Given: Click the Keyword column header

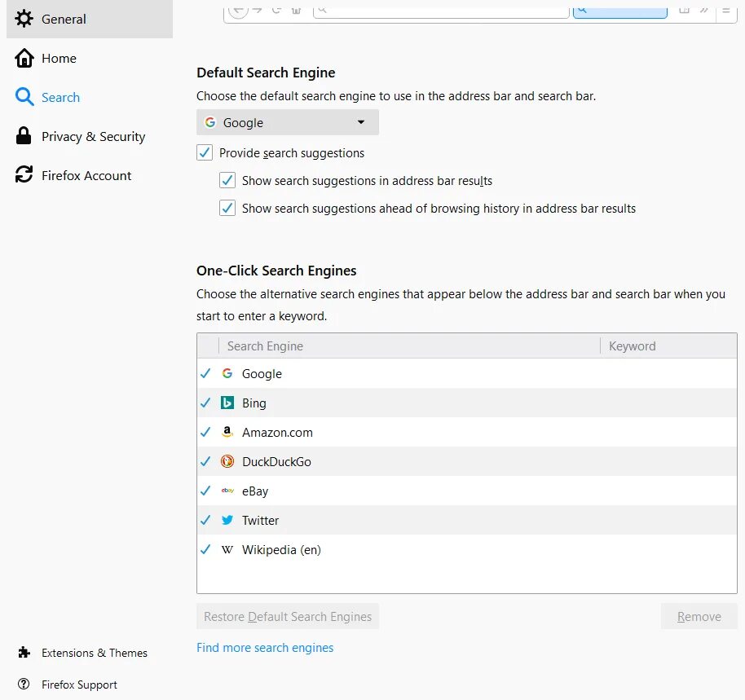Looking at the screenshot, I should (x=633, y=346).
